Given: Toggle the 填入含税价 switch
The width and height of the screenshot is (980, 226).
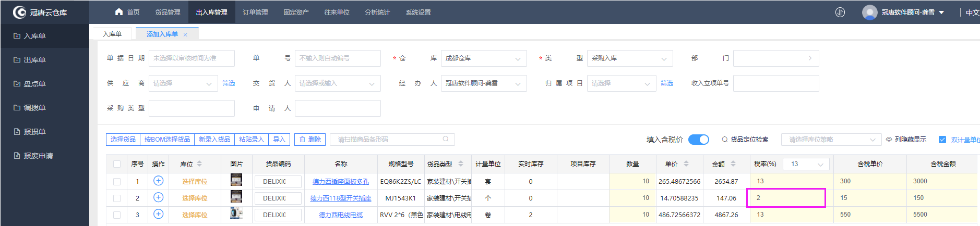Looking at the screenshot, I should [699, 140].
